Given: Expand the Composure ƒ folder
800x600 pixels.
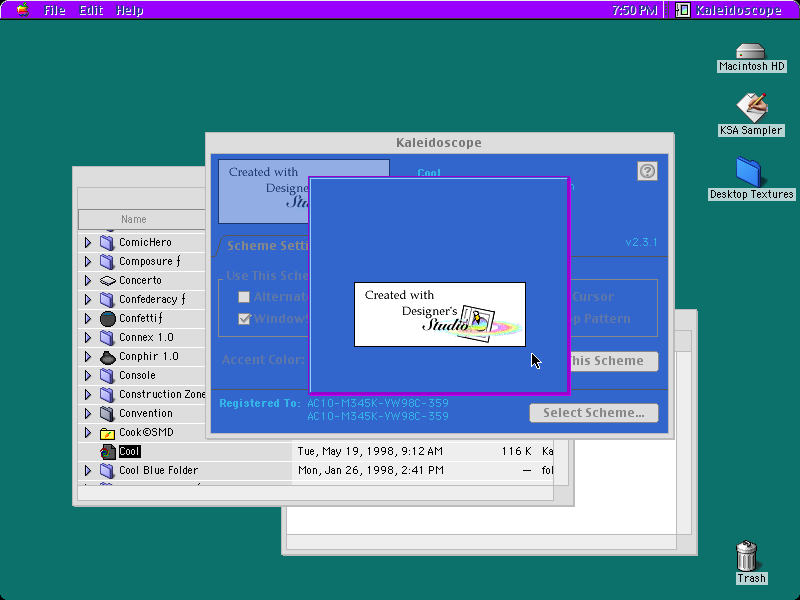Looking at the screenshot, I should (x=88, y=261).
